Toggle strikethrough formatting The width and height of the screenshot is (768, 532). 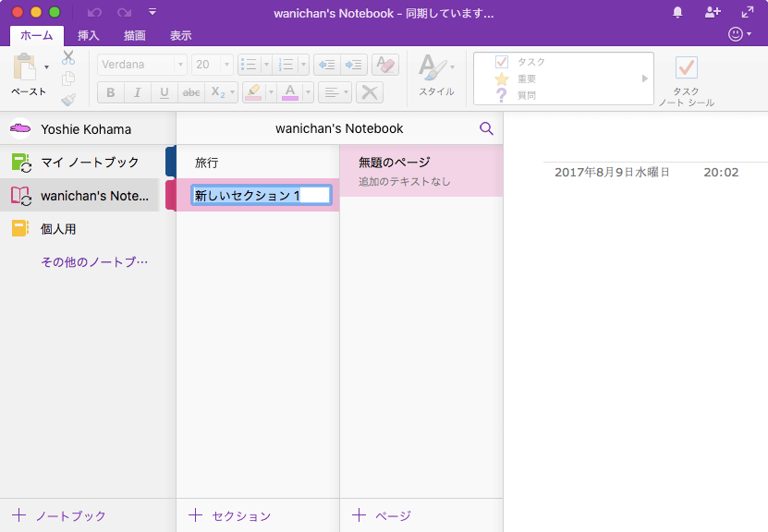pyautogui.click(x=191, y=92)
